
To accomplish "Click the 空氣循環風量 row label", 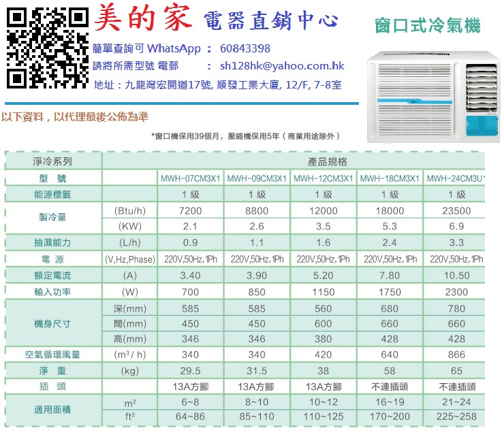I will click(x=52, y=355).
